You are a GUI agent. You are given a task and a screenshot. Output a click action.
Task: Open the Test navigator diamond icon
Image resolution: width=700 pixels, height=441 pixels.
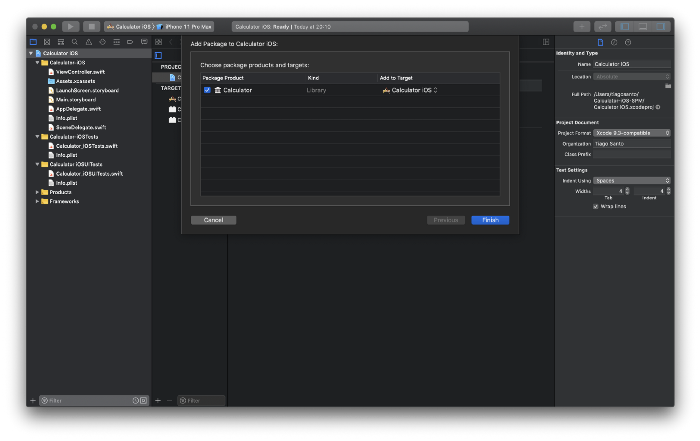(x=102, y=42)
